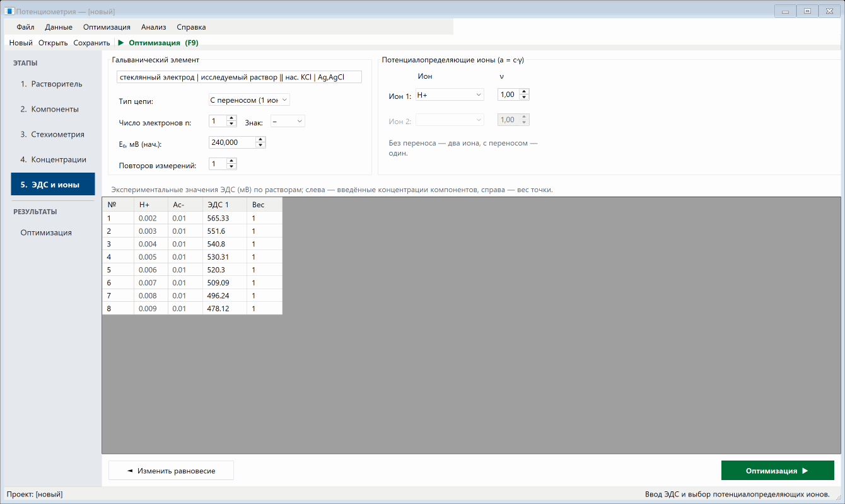Increase Повторов измерений with up arrow
Viewport: 845px width, 504px height.
tap(231, 161)
